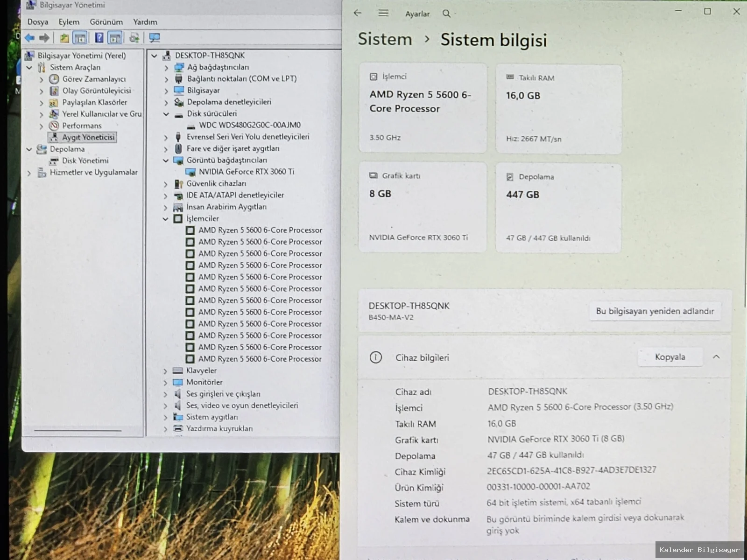This screenshot has width=747, height=560.
Task: Click the İşlemci AMD Ryzen 5 5600 card
Action: pyautogui.click(x=423, y=108)
